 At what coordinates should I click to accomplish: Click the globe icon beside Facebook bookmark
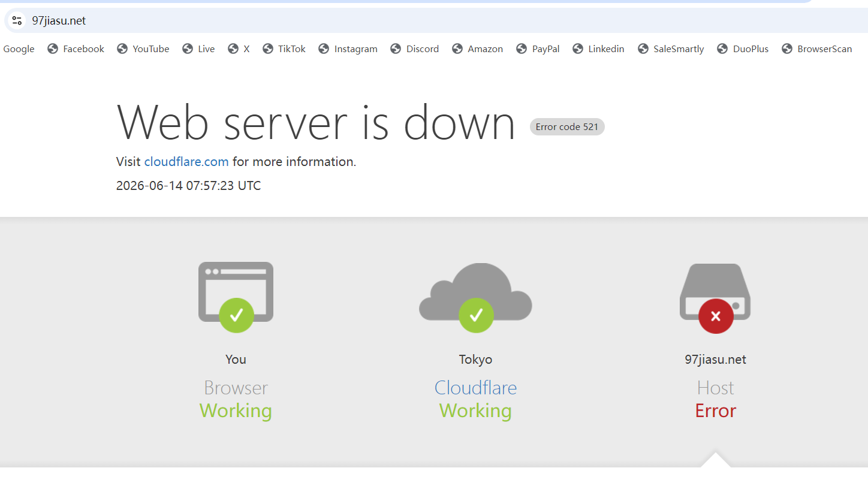pos(53,49)
